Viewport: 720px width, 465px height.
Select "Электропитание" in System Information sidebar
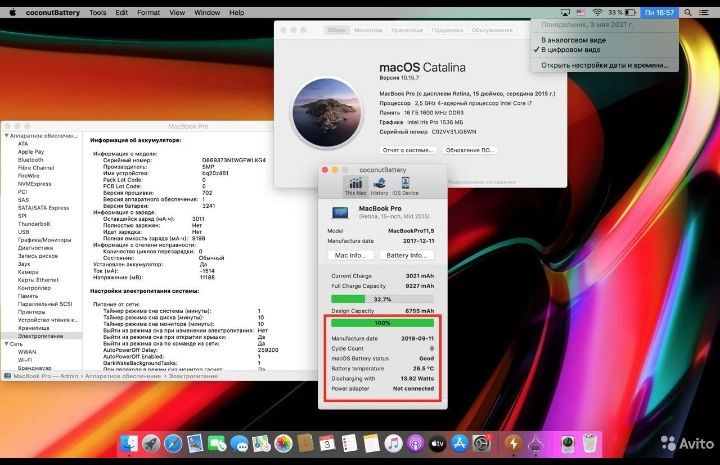click(40, 336)
